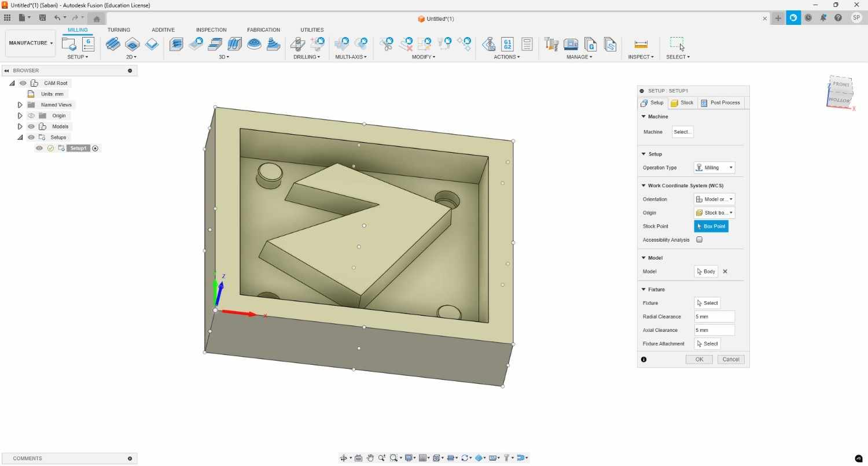This screenshot has width=868, height=466.
Task: Switch to the Inspection tab
Action: pyautogui.click(x=211, y=30)
